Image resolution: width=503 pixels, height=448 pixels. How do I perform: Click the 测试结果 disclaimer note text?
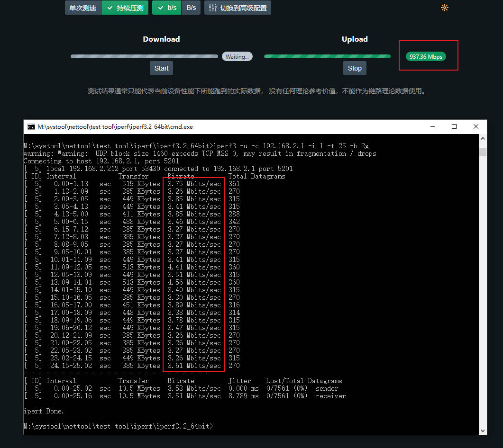(256, 91)
